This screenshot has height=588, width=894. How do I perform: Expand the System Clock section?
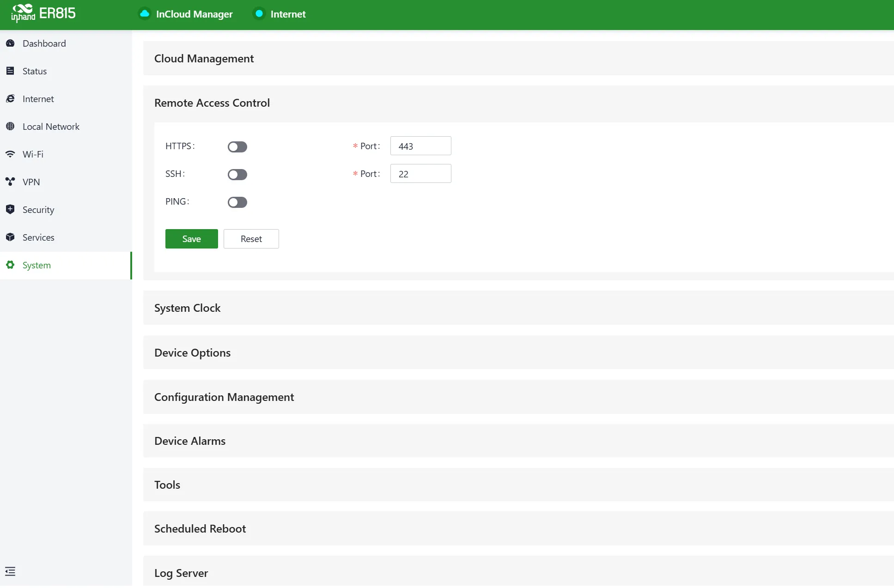tap(518, 308)
